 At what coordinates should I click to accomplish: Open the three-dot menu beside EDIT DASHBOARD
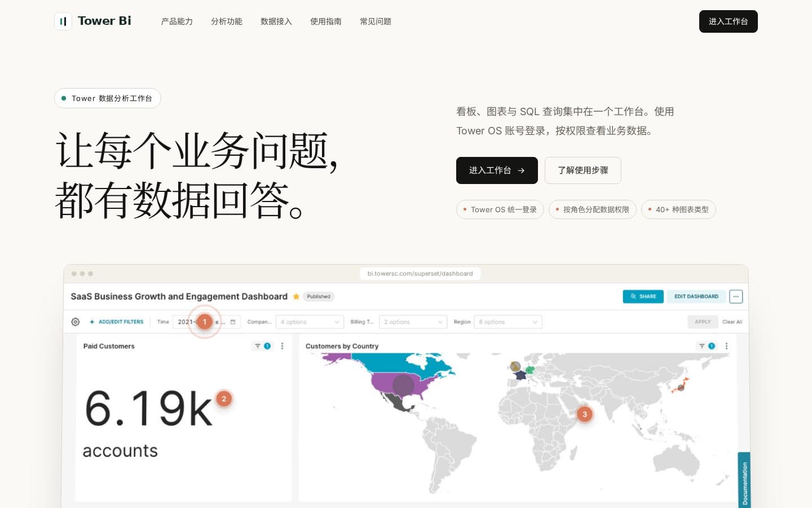[x=736, y=296]
